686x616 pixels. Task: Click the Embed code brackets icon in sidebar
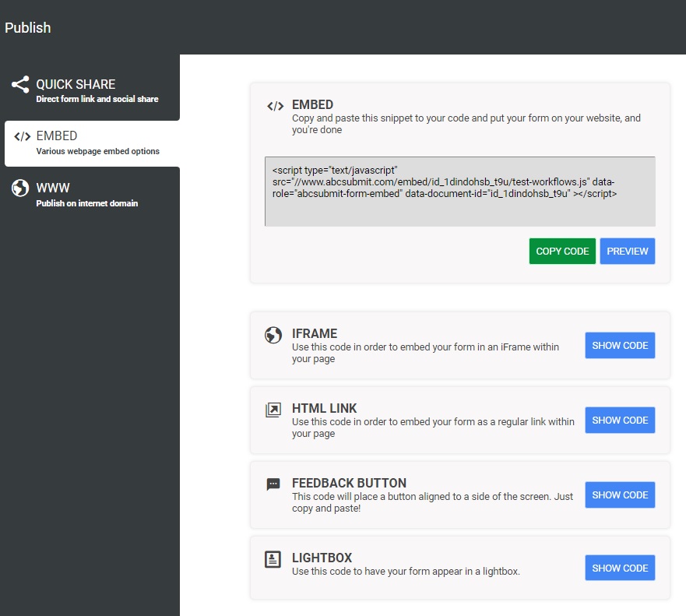point(22,136)
